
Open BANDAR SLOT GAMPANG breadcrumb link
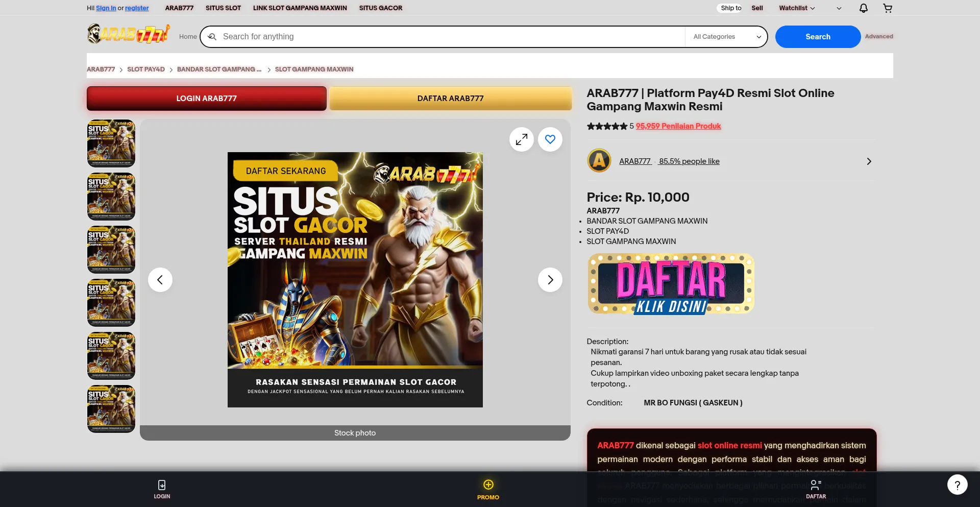coord(219,69)
